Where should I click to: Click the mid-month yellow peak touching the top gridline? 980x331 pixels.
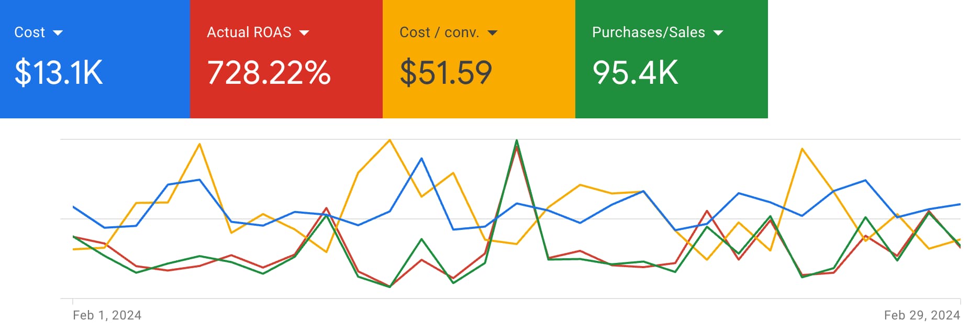pos(389,140)
